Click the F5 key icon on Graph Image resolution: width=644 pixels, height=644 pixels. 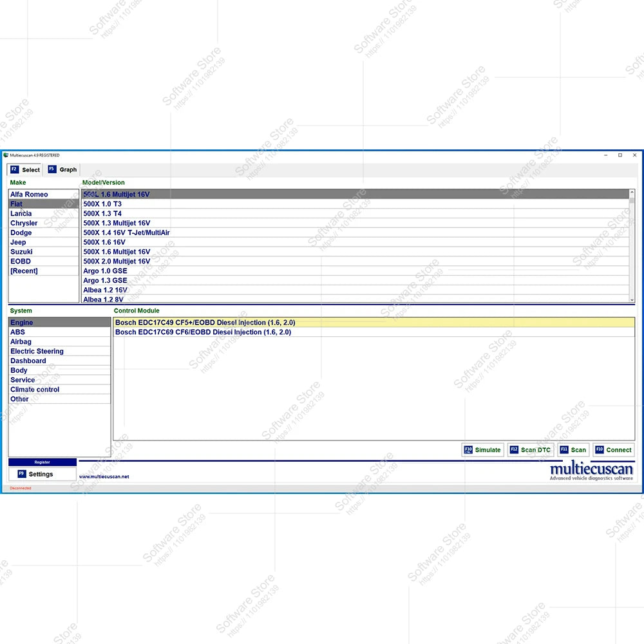click(x=52, y=169)
